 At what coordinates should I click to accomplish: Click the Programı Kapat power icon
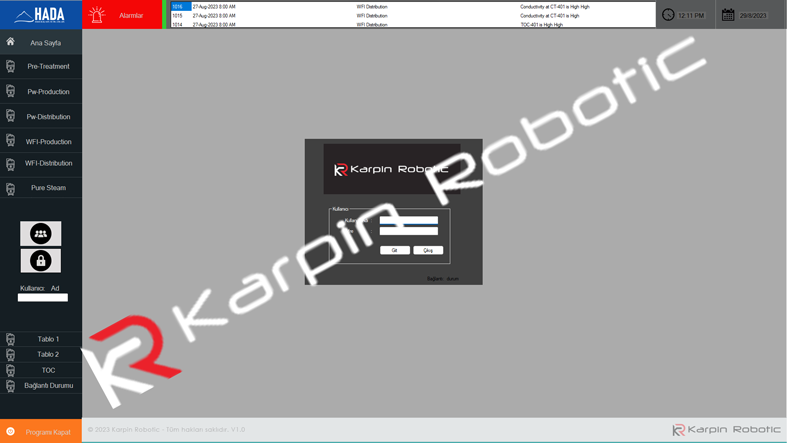tap(10, 431)
